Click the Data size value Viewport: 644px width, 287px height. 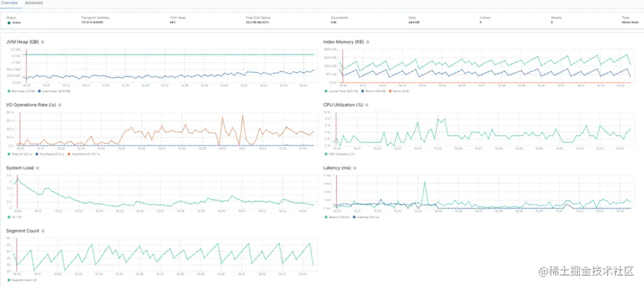[x=414, y=22]
